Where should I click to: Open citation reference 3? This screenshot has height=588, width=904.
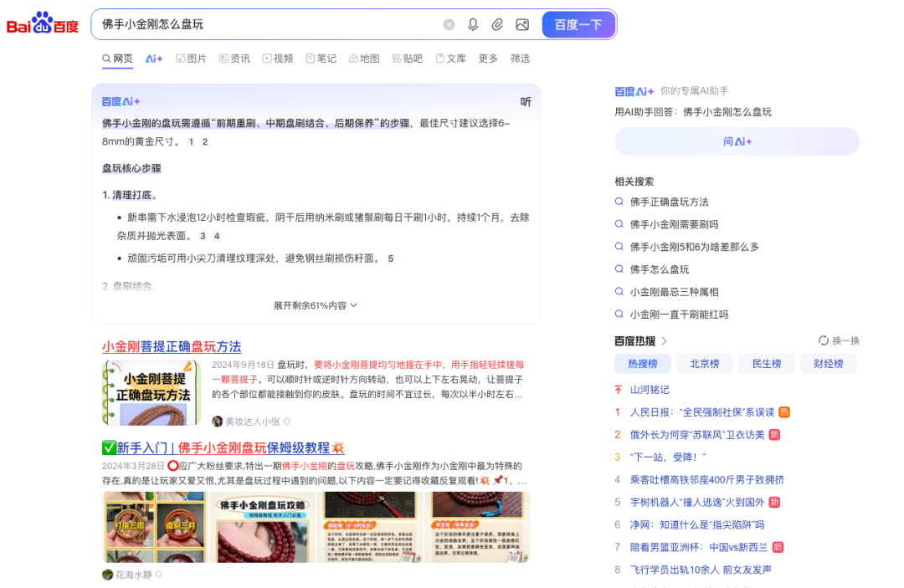coord(203,236)
